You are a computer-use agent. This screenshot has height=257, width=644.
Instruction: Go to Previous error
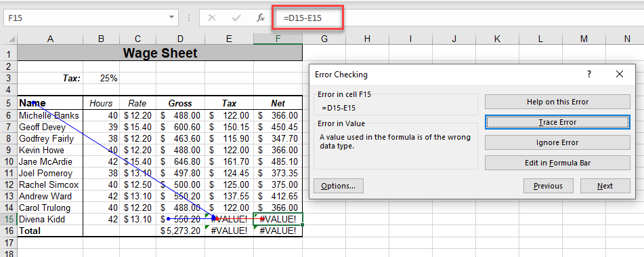549,186
